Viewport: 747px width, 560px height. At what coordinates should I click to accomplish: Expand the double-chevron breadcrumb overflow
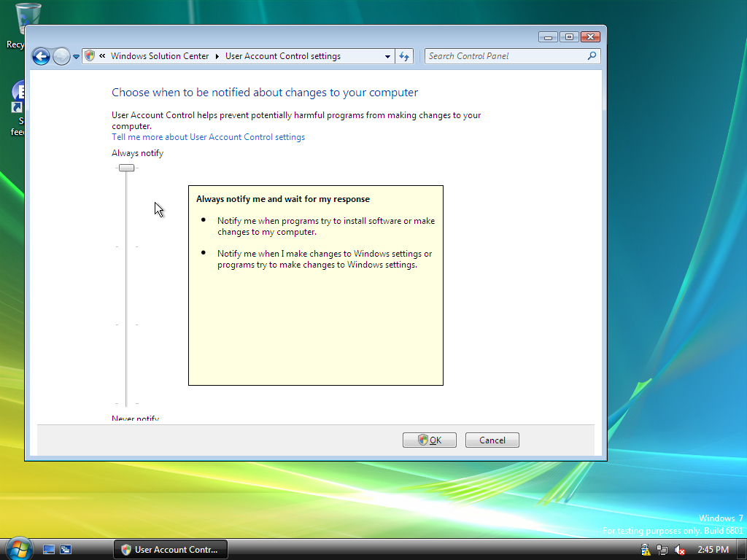102,55
